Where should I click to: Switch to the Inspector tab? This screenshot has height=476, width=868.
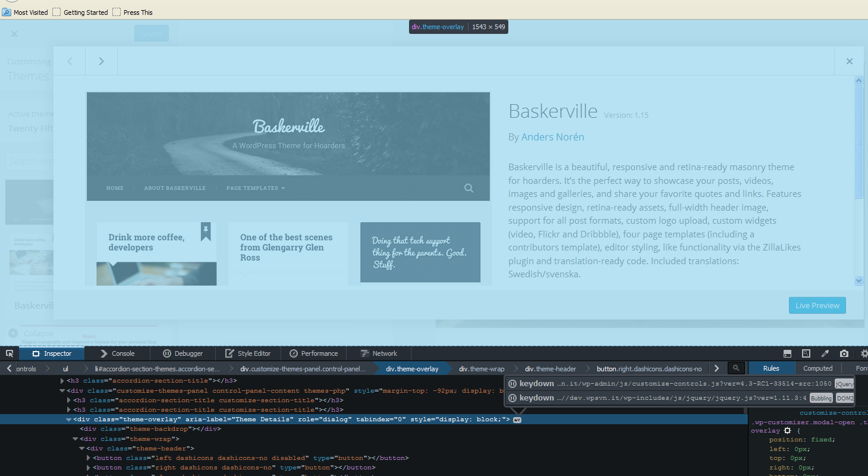pos(51,353)
